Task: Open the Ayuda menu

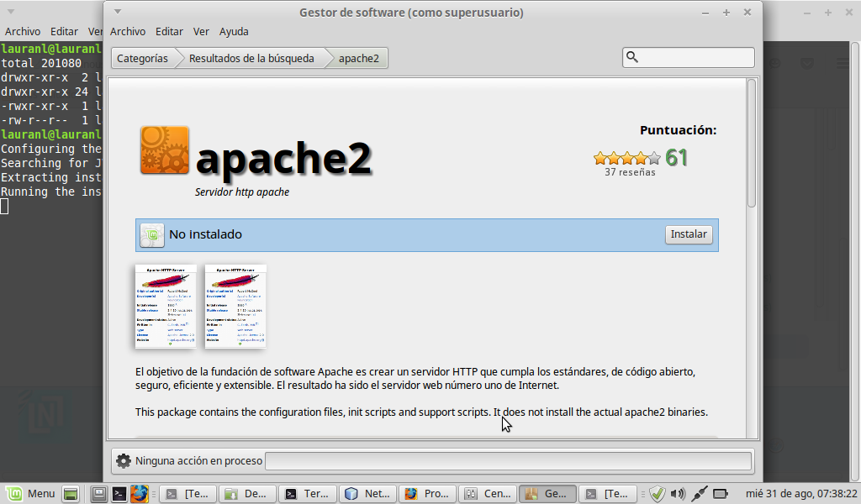Action: (234, 31)
